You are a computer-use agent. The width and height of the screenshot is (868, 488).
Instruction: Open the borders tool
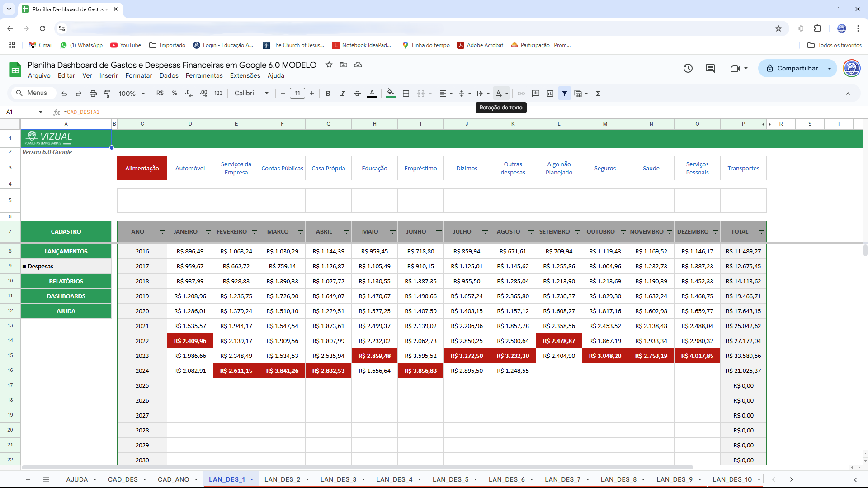tap(406, 94)
